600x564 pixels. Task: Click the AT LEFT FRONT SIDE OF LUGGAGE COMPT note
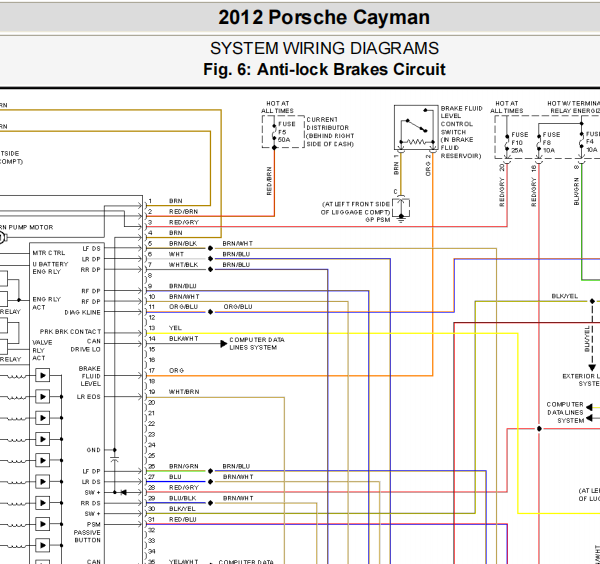tap(355, 208)
